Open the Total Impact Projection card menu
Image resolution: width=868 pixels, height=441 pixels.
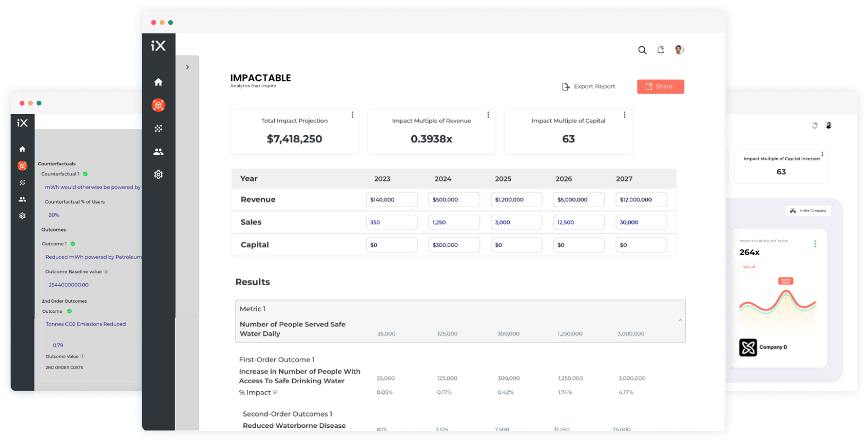coord(352,114)
